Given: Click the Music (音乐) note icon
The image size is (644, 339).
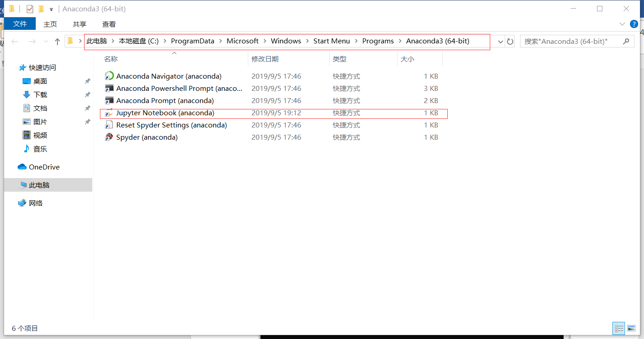Looking at the screenshot, I should coord(27,149).
